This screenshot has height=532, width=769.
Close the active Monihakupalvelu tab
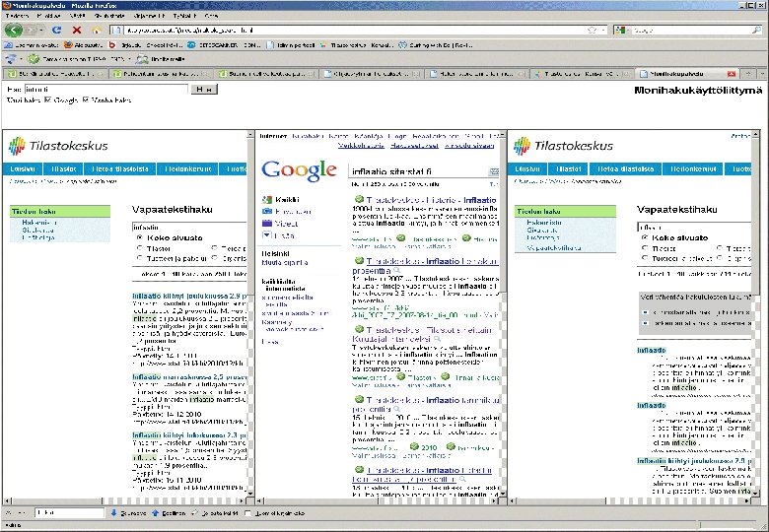tap(732, 74)
